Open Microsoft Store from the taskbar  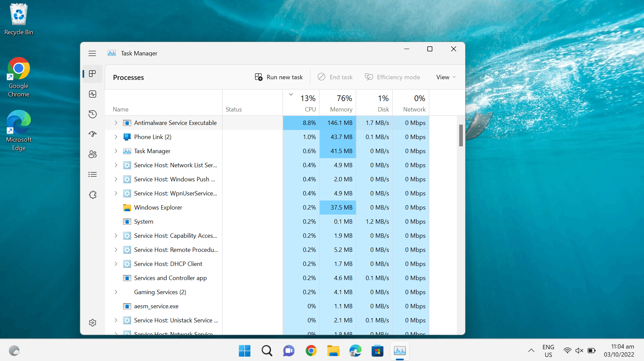(x=377, y=351)
